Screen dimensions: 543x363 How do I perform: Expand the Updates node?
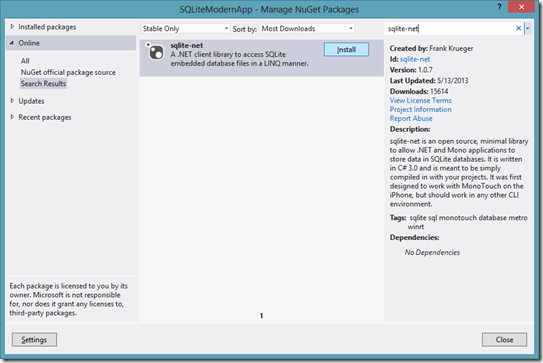tap(12, 101)
